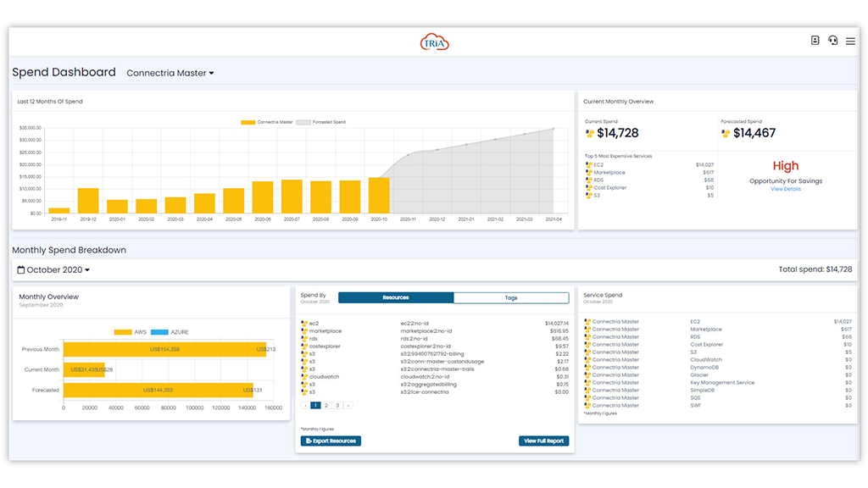
Task: Click AWS icon in Connectria Master SWF row
Action: (587, 406)
